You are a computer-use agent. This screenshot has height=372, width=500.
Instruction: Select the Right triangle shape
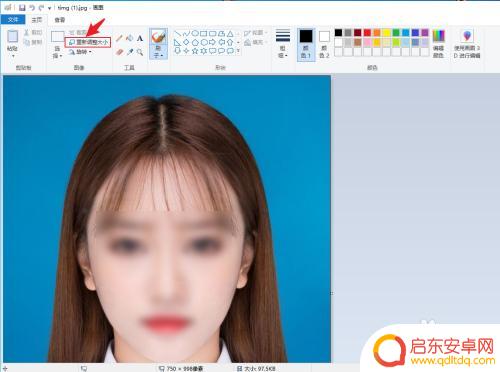(178, 42)
